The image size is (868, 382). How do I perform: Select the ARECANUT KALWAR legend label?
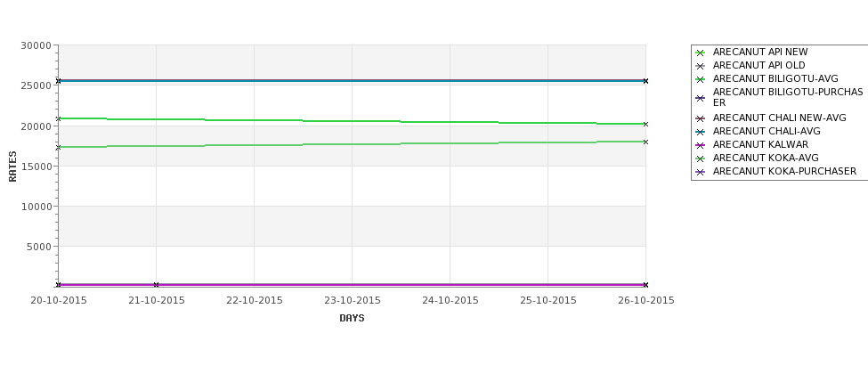(760, 144)
